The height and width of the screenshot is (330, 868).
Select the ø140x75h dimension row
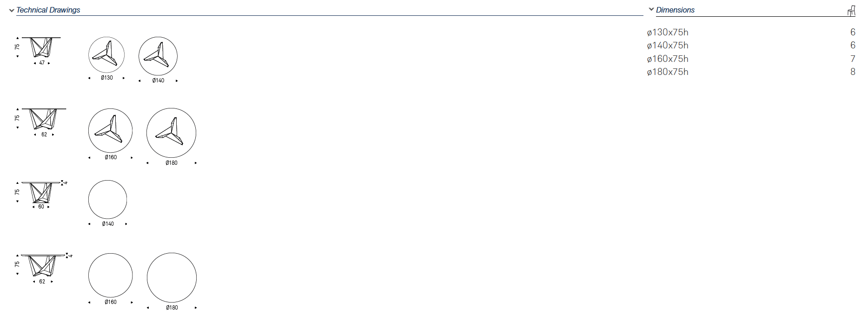(x=751, y=45)
